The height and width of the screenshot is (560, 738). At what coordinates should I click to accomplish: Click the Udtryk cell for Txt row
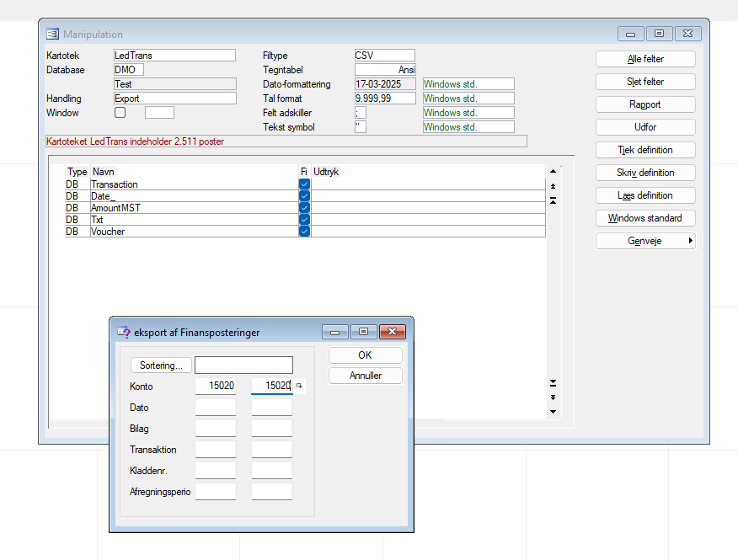(x=428, y=219)
